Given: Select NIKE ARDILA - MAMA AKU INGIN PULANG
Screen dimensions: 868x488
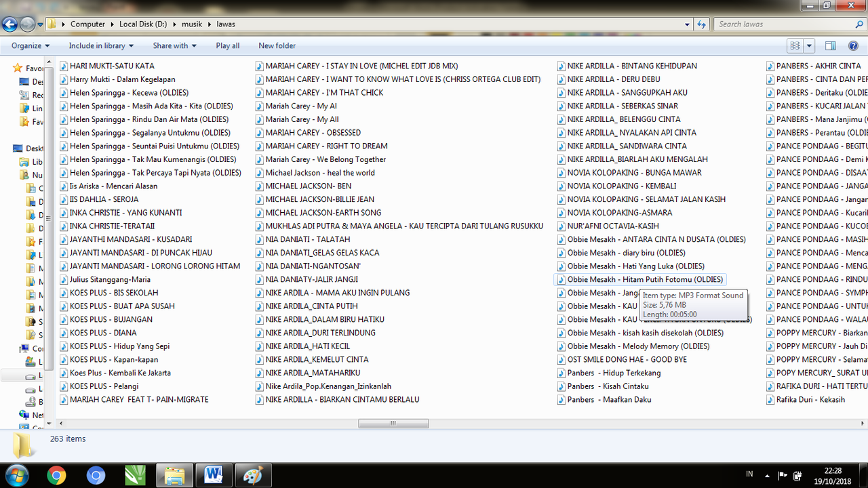Looking at the screenshot, I should click(333, 293).
